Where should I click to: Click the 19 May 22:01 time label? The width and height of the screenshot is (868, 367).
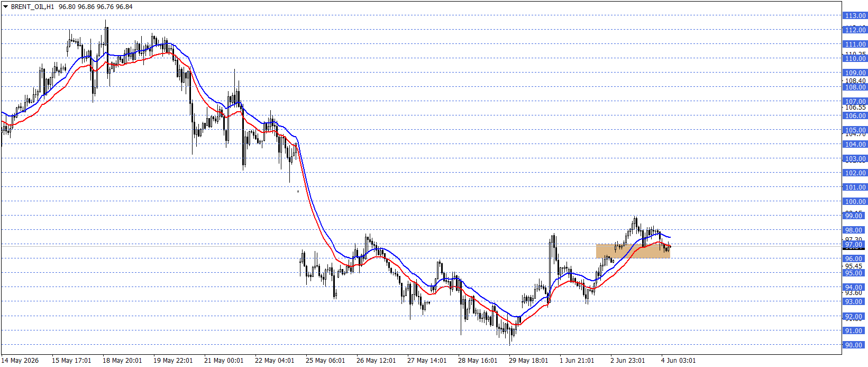(173, 361)
